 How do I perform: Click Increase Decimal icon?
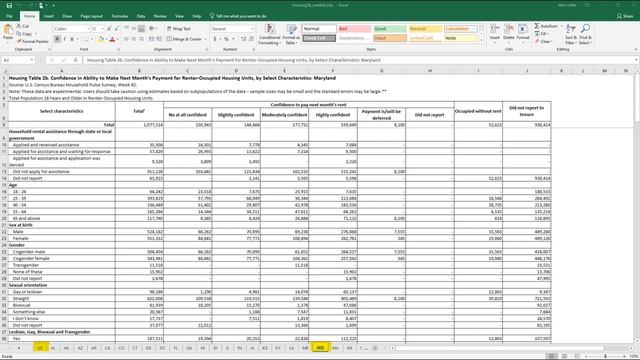[x=243, y=39]
